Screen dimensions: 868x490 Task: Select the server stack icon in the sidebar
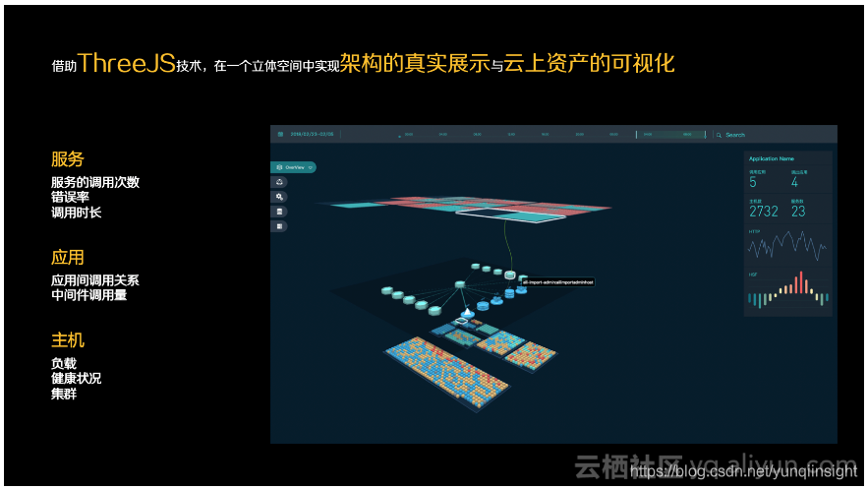click(x=279, y=212)
